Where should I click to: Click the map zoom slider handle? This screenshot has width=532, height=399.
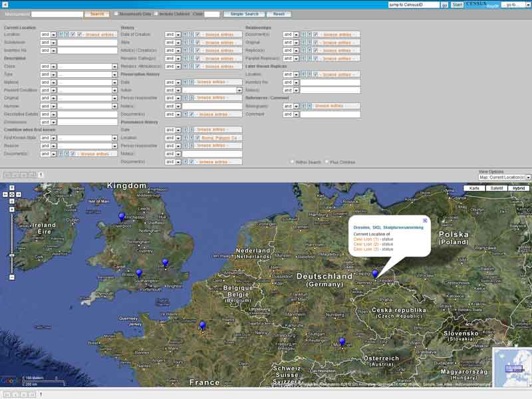(x=12, y=255)
